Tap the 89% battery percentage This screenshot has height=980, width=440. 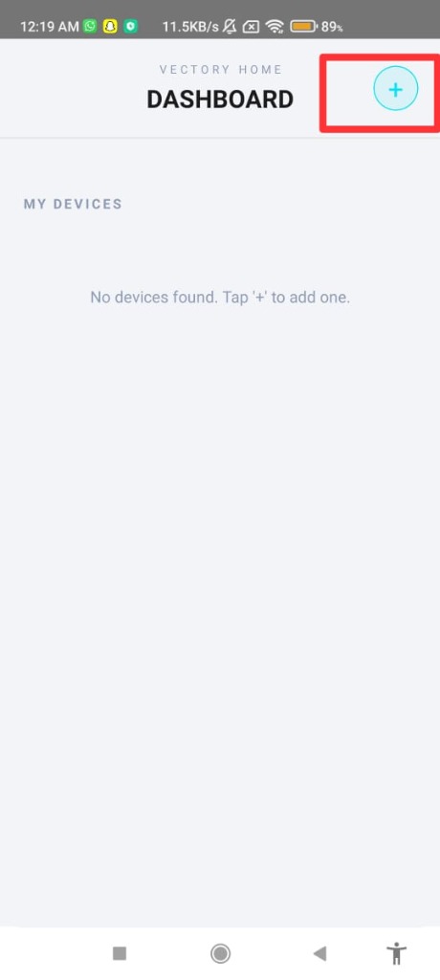[332, 27]
